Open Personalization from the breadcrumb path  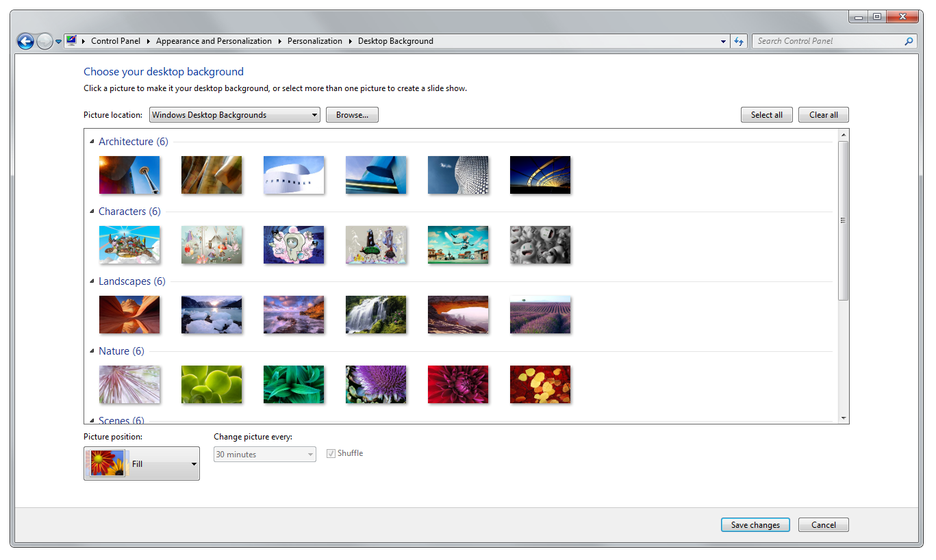tap(315, 40)
